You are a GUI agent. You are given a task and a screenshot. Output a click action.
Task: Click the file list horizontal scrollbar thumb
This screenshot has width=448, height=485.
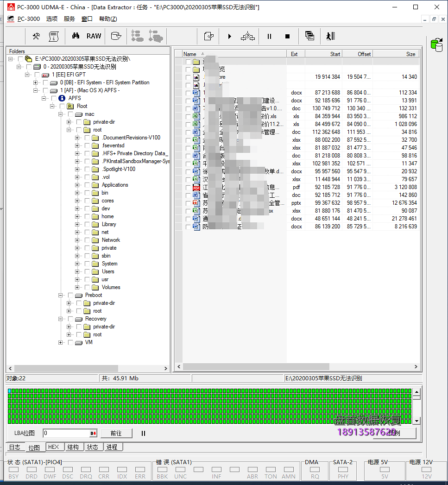pyautogui.click(x=256, y=366)
